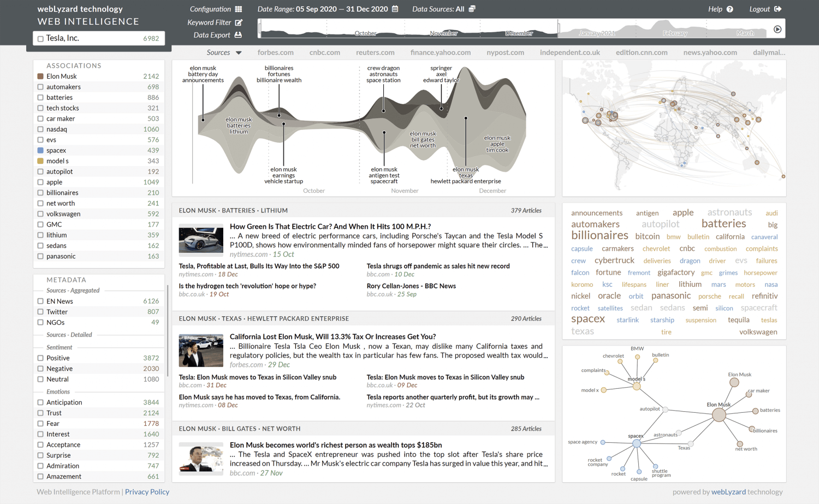Click the panasonic association row
The height and width of the screenshot is (504, 819).
[98, 256]
